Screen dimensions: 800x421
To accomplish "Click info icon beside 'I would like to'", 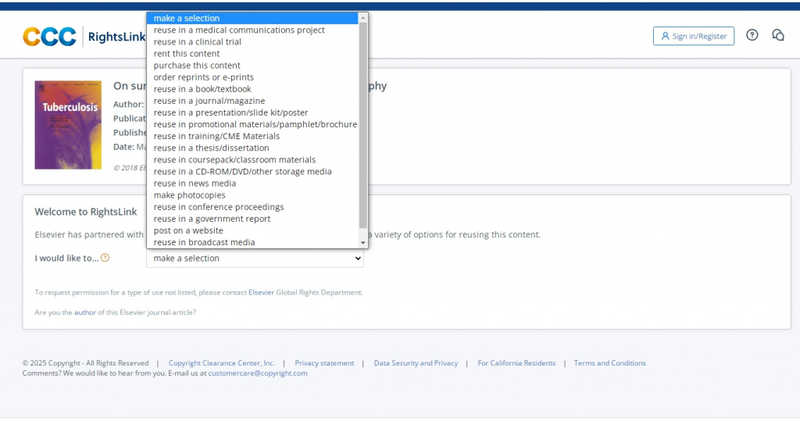I will point(105,258).
